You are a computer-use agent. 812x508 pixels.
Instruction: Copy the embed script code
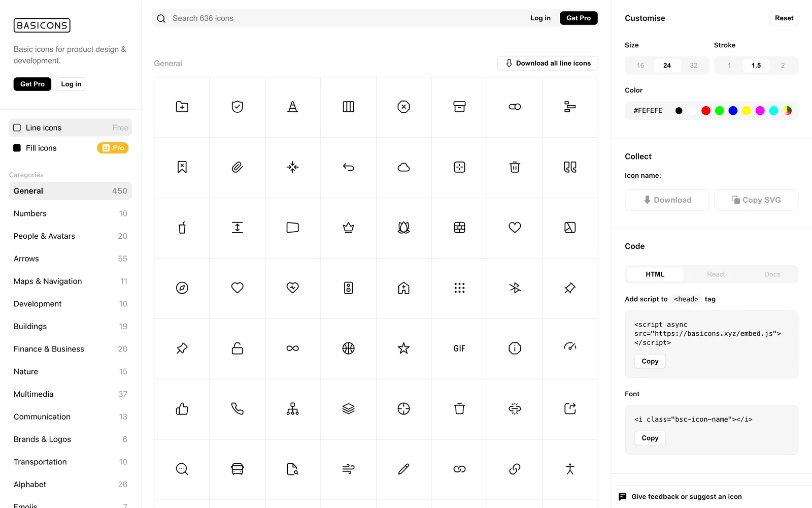coord(650,361)
